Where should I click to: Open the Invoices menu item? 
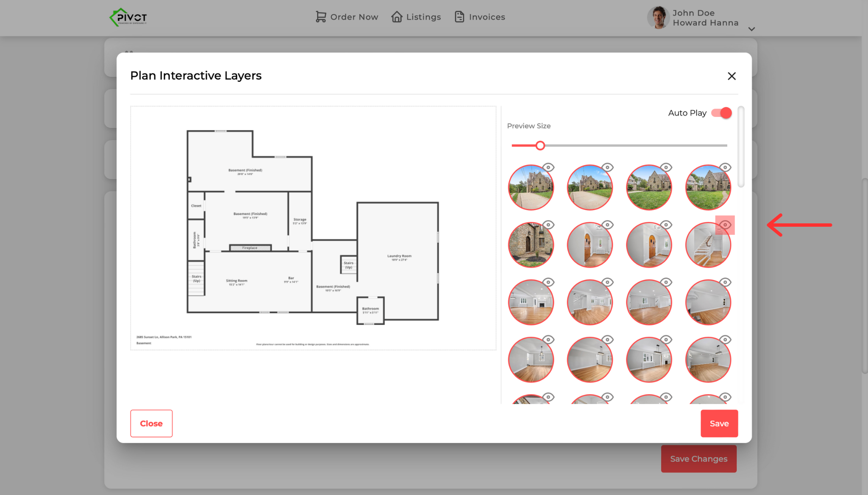[487, 17]
